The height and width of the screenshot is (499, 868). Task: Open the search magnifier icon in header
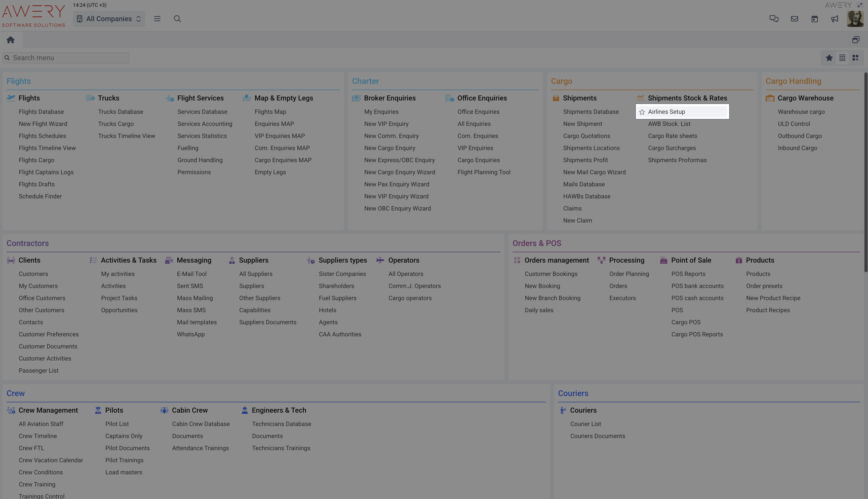[x=177, y=19]
